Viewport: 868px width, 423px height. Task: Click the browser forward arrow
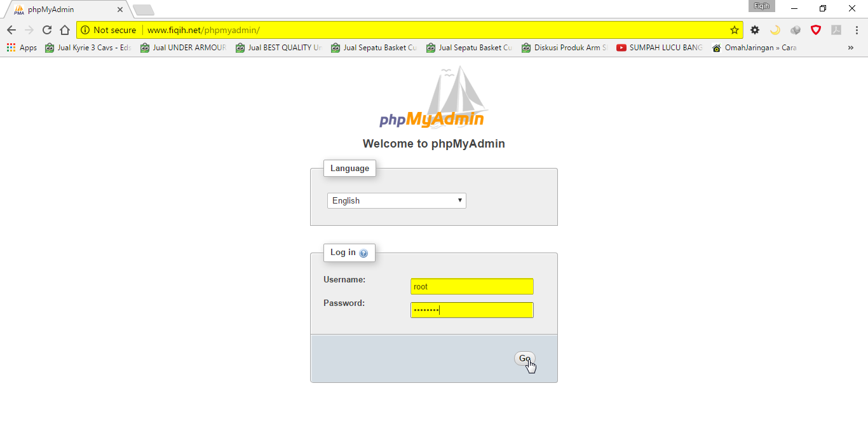click(29, 30)
